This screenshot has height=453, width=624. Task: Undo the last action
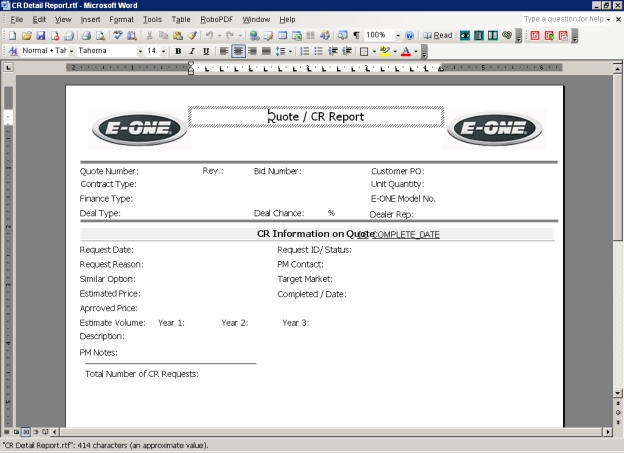point(209,35)
